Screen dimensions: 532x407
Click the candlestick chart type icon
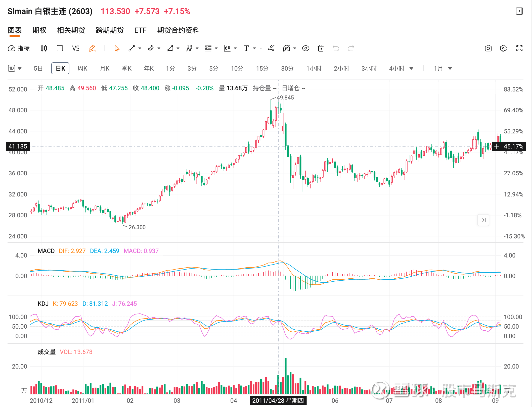(44, 48)
